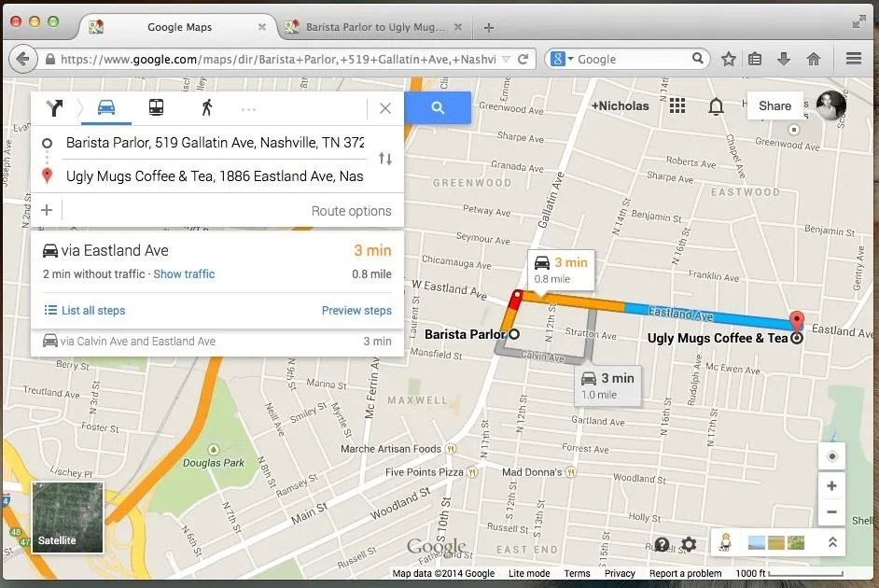Click the browser search magnifier icon
879x588 pixels.
(x=698, y=58)
